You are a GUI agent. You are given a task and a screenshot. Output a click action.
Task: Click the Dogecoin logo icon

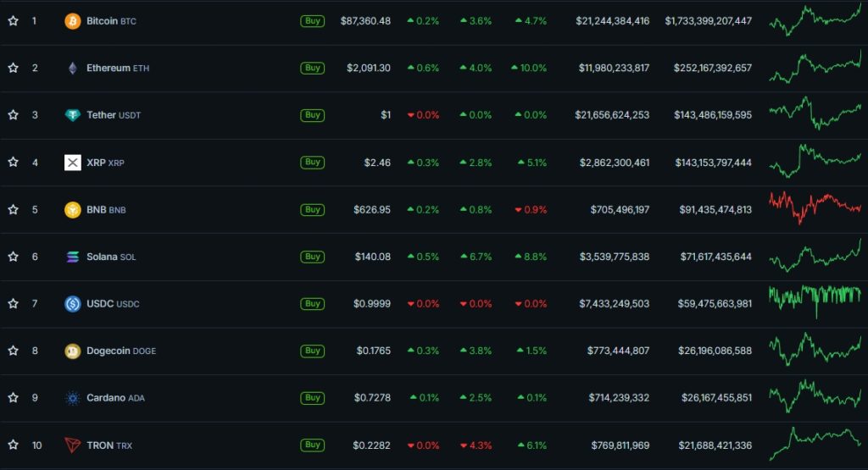73,351
